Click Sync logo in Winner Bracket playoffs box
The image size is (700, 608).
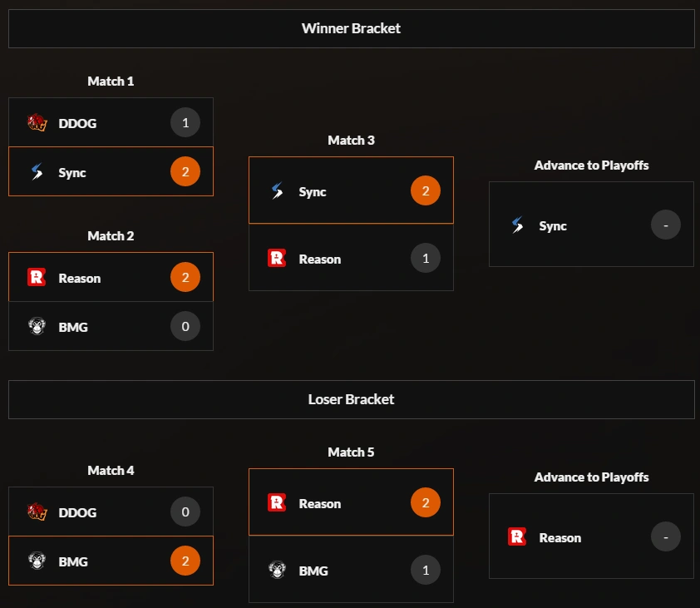pos(517,225)
